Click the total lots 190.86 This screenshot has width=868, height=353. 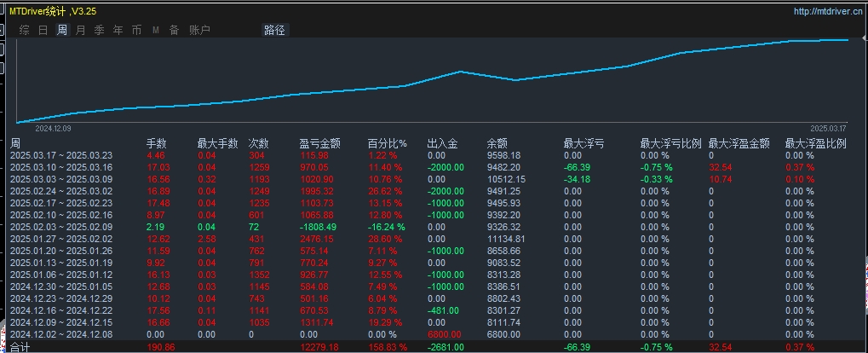(x=160, y=348)
